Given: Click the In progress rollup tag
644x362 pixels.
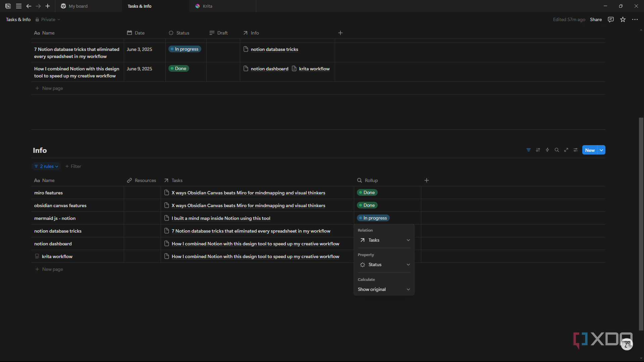Looking at the screenshot, I should tap(373, 218).
